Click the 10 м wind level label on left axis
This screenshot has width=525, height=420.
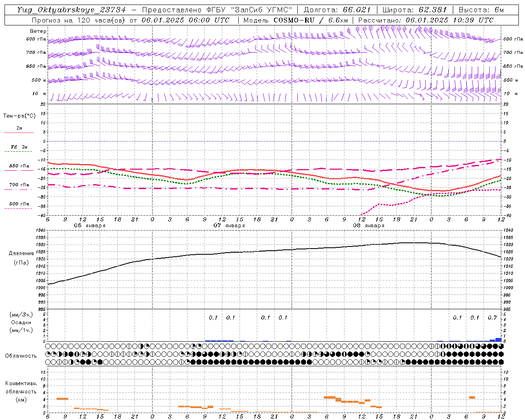coord(39,94)
